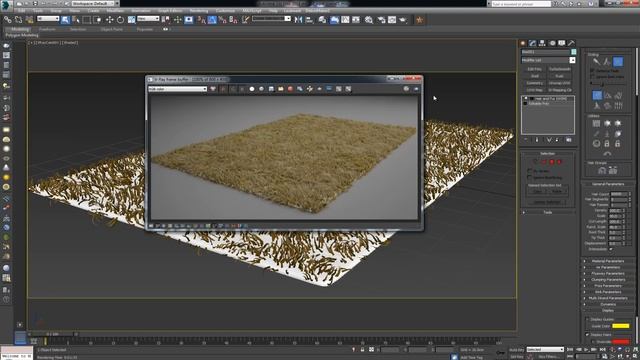Open frame buffer channel dropdown
The height and width of the screenshot is (360, 640).
click(x=178, y=89)
